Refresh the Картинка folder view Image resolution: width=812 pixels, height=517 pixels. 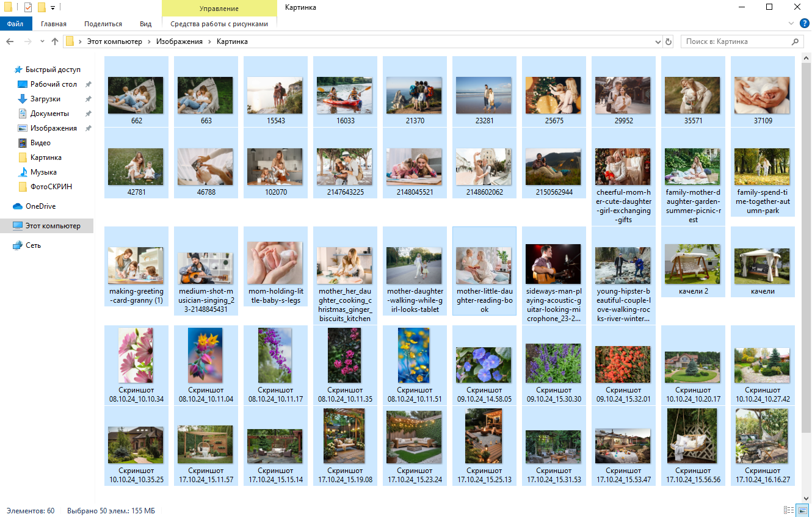point(669,42)
